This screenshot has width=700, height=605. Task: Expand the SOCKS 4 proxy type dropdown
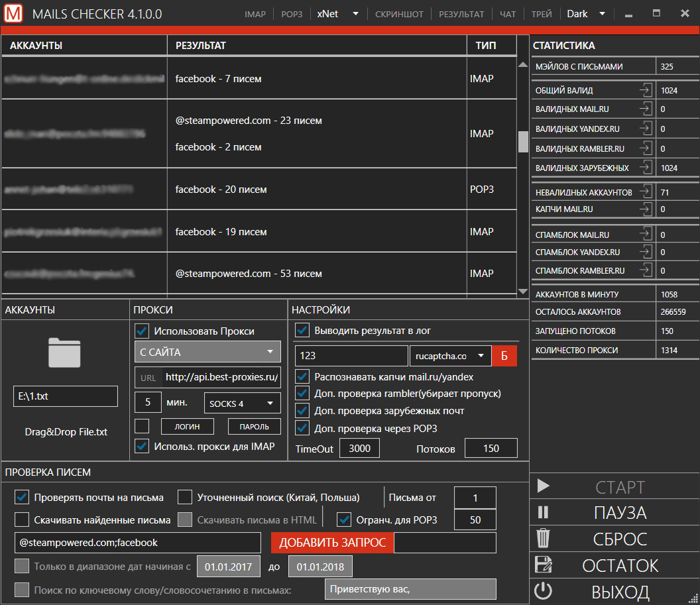click(x=242, y=403)
